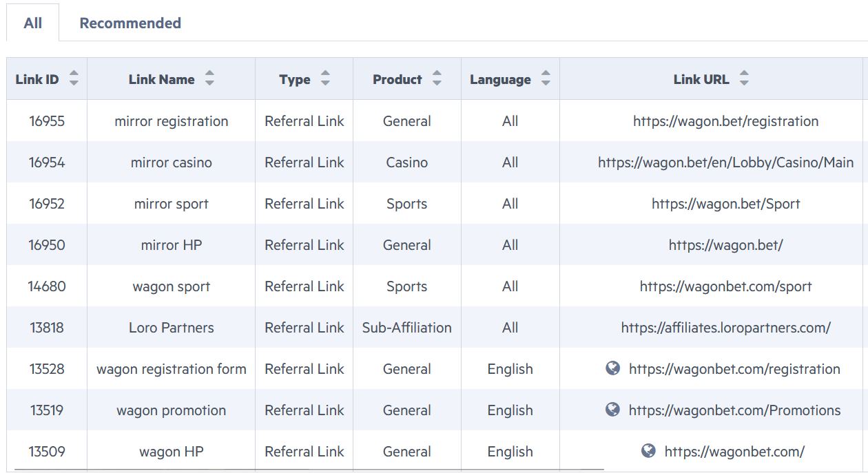Select Link ID 13519 cell
Viewport: 868px width, 473px height.
coord(47,410)
